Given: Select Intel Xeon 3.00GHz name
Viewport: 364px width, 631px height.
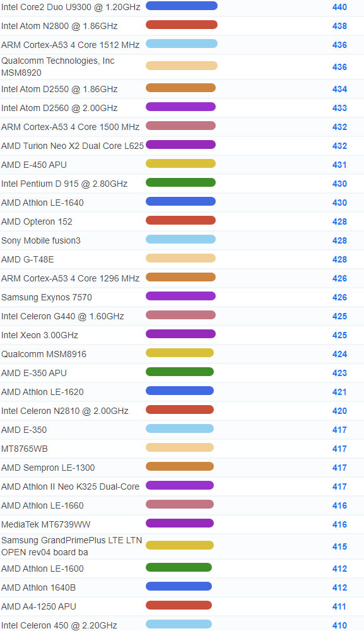Looking at the screenshot, I should (40, 335).
